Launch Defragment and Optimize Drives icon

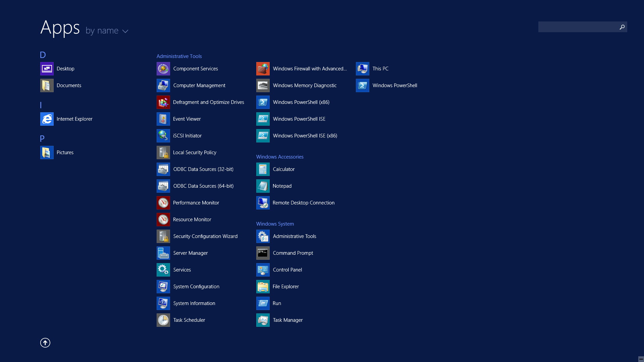pyautogui.click(x=163, y=102)
